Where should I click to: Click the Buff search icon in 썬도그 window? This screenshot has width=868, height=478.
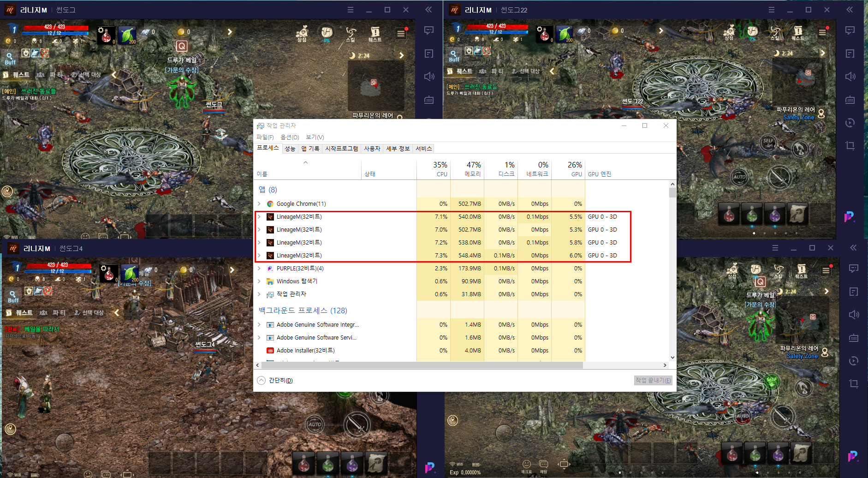point(10,58)
